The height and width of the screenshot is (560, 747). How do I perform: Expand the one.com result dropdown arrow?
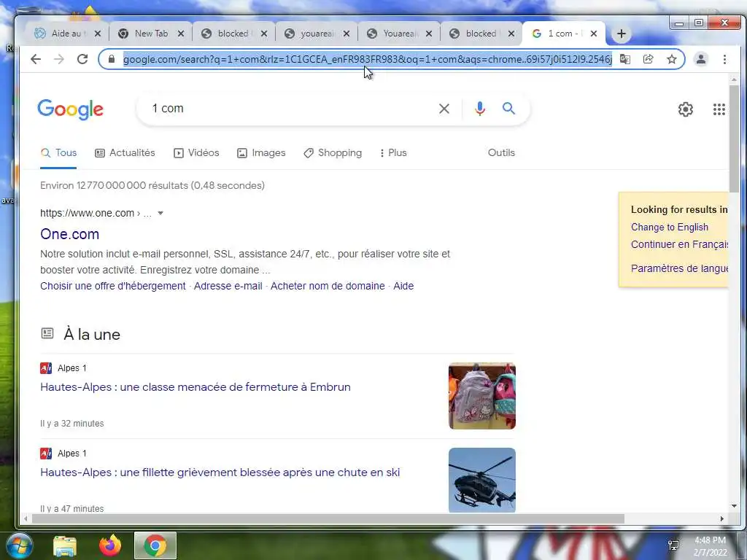[160, 214]
